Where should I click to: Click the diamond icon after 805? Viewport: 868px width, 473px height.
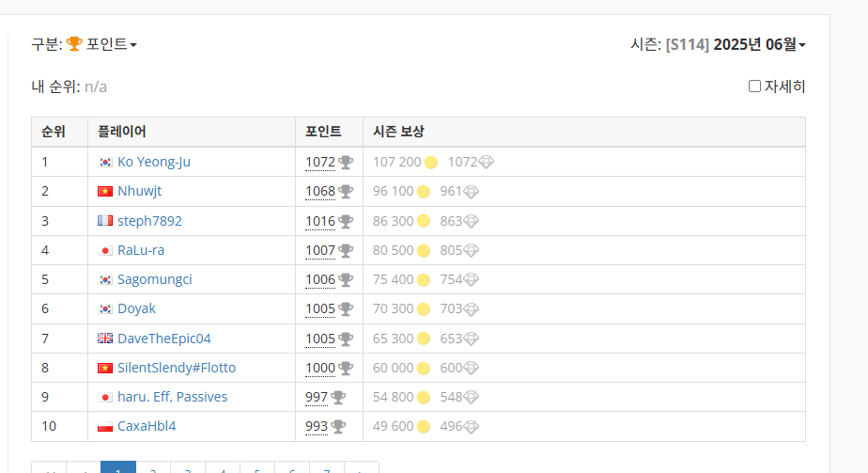(471, 250)
